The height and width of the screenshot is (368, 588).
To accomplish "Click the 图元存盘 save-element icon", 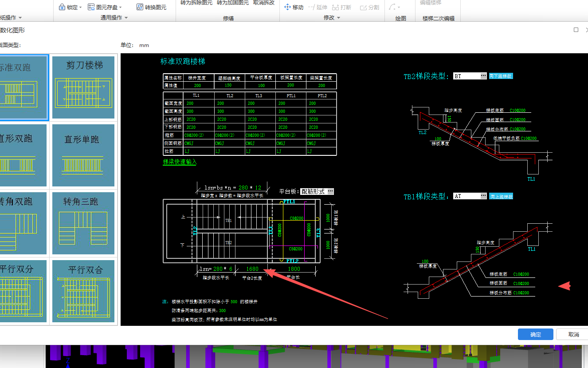I will (91, 7).
